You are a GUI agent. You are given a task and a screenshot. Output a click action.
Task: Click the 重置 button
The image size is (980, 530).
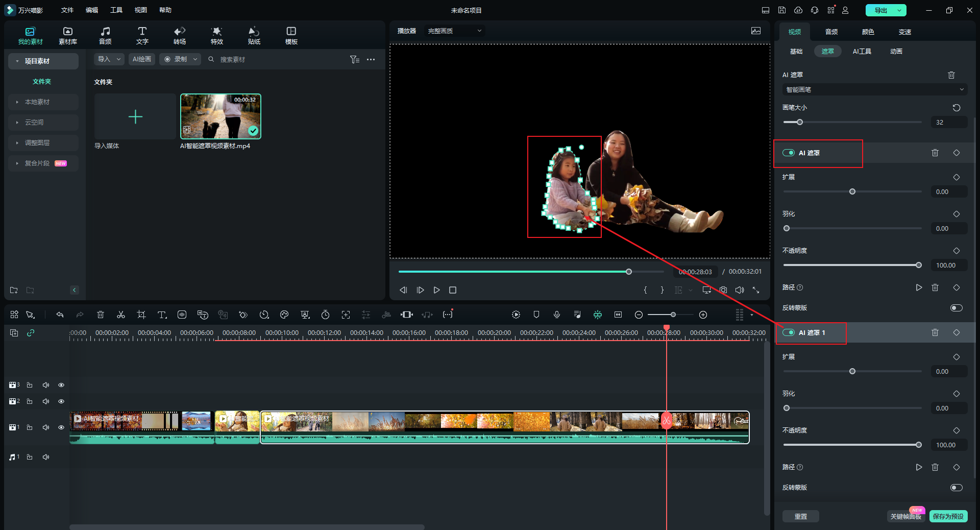tap(800, 516)
